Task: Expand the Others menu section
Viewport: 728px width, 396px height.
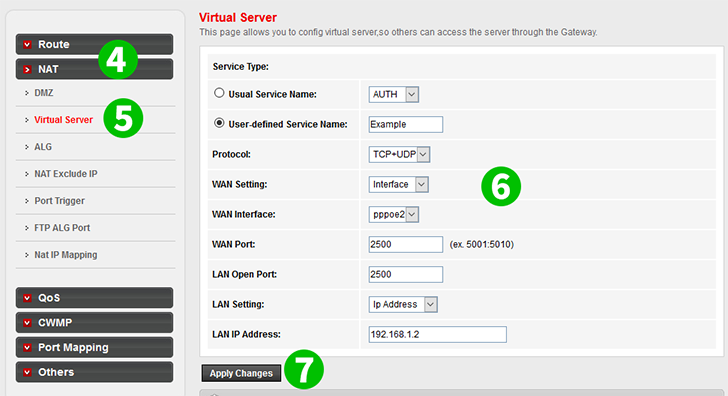Action: point(94,372)
